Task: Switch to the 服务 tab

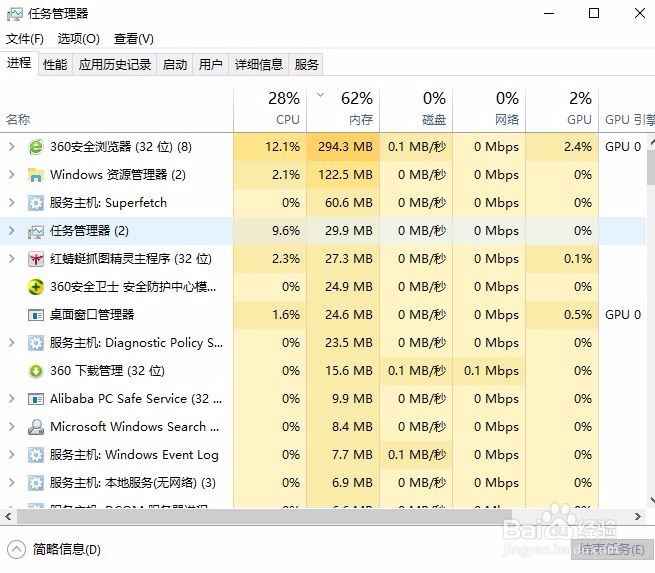Action: pos(306,64)
